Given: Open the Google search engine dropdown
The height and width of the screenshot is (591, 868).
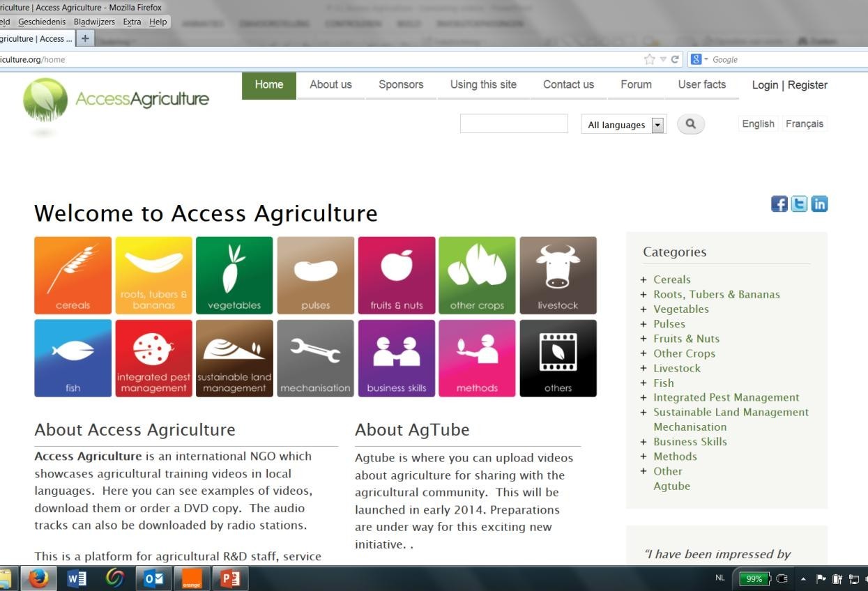Looking at the screenshot, I should (x=699, y=59).
